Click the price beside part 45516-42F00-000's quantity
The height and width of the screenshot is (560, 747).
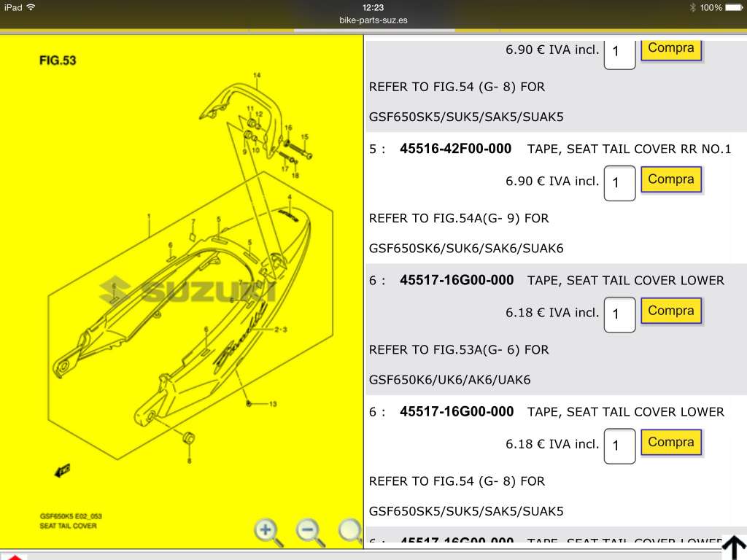coord(552,181)
